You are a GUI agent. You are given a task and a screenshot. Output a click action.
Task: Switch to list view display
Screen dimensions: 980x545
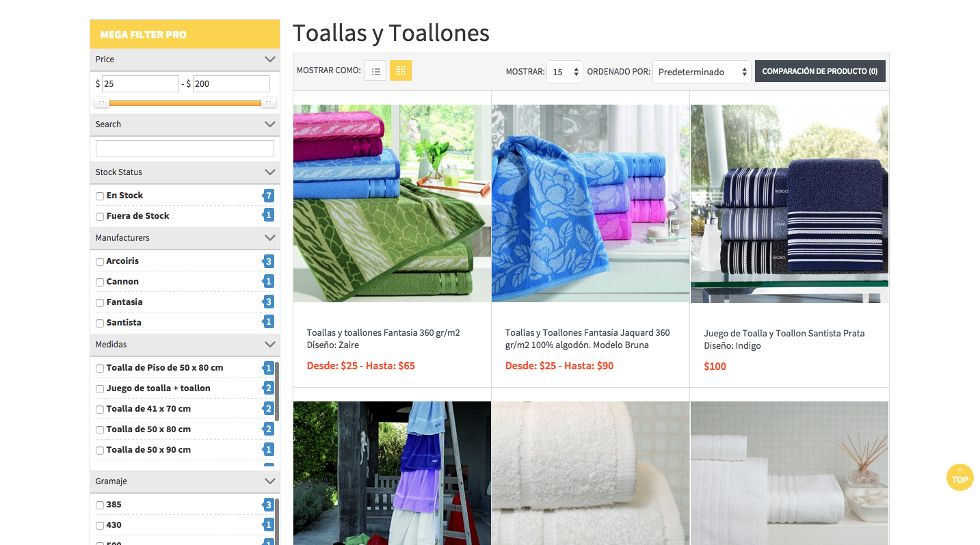pos(375,71)
